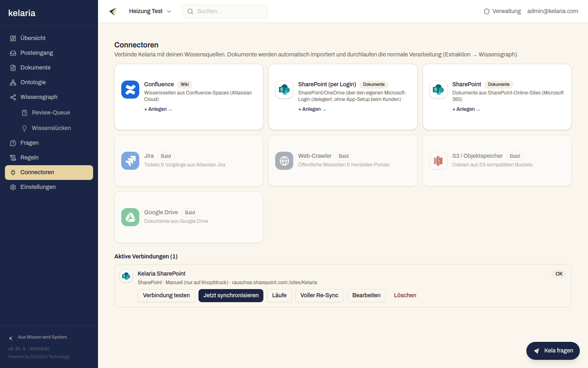Click admin@kelaria.com account label
588x368 pixels.
[552, 11]
